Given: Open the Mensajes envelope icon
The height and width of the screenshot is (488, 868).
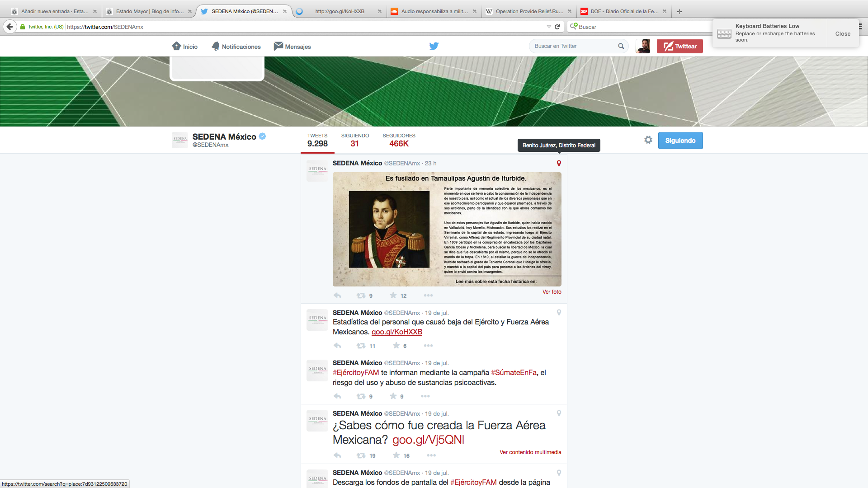Looking at the screenshot, I should [x=278, y=46].
